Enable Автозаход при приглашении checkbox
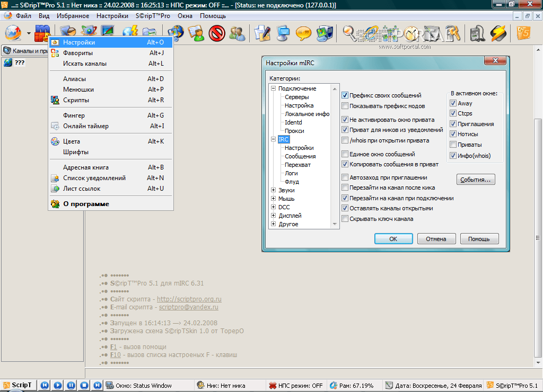Screen dimensions: 543x392 pyautogui.click(x=345, y=177)
